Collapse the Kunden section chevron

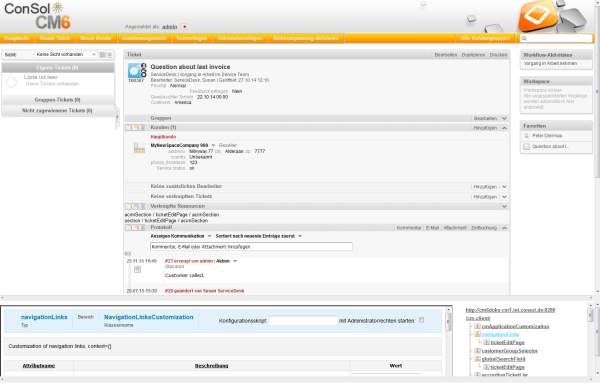click(x=504, y=128)
